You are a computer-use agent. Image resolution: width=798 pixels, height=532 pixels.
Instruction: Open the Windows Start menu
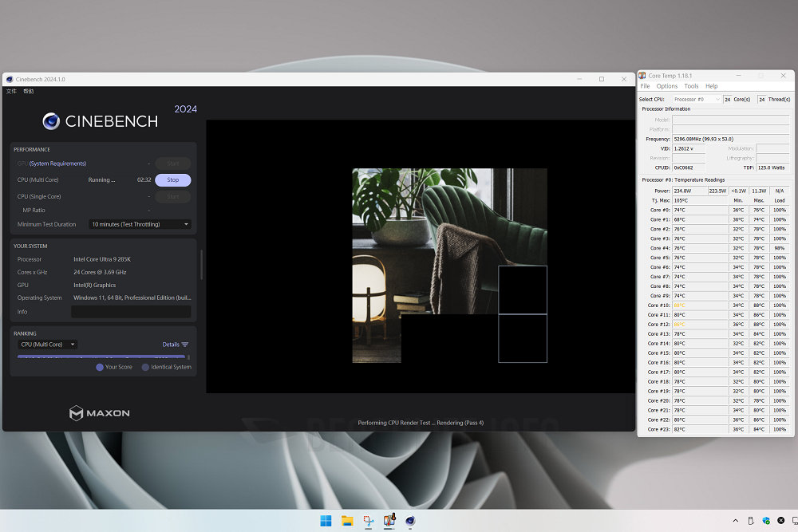click(x=326, y=520)
